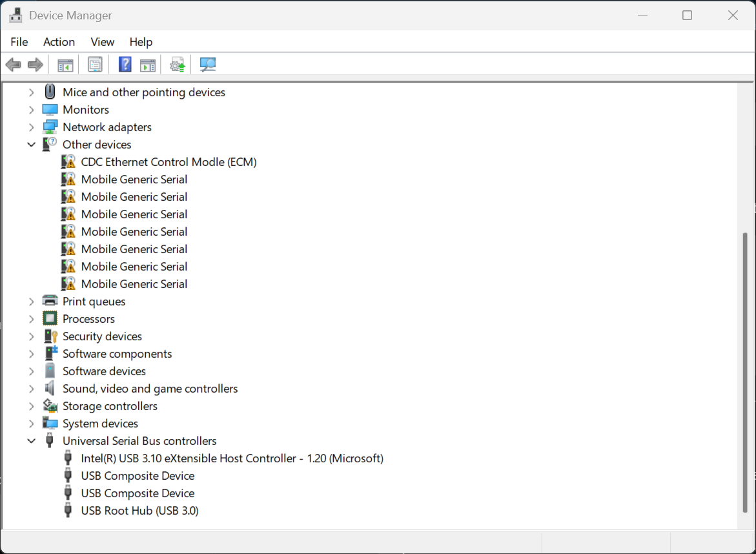Image resolution: width=756 pixels, height=554 pixels.
Task: Expand the Software devices chevron
Action: [32, 372]
